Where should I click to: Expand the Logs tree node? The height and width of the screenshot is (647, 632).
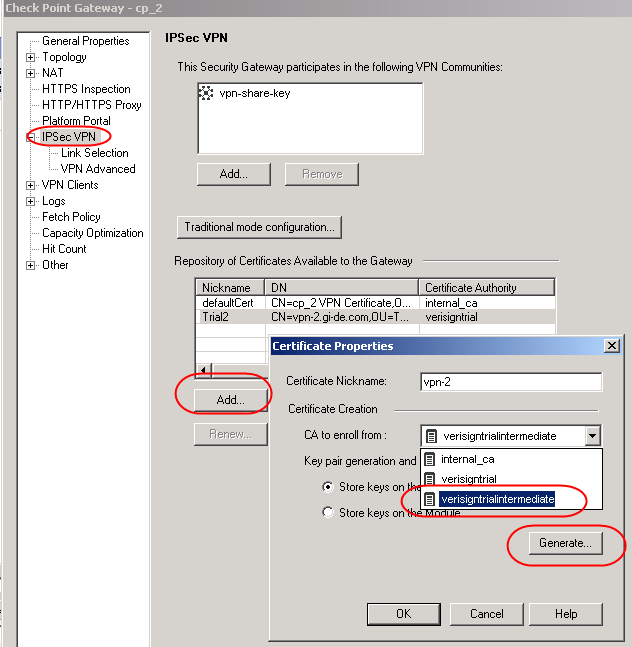click(x=30, y=201)
